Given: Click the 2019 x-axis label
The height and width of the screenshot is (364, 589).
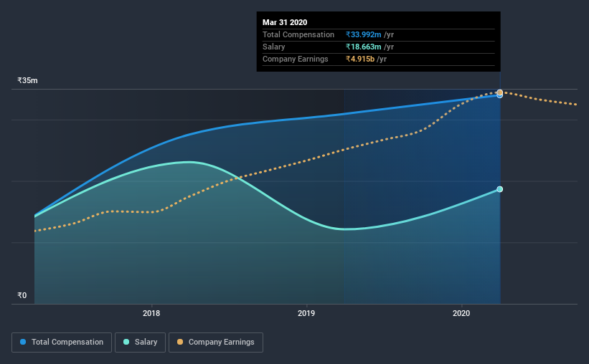Looking at the screenshot, I should (306, 313).
